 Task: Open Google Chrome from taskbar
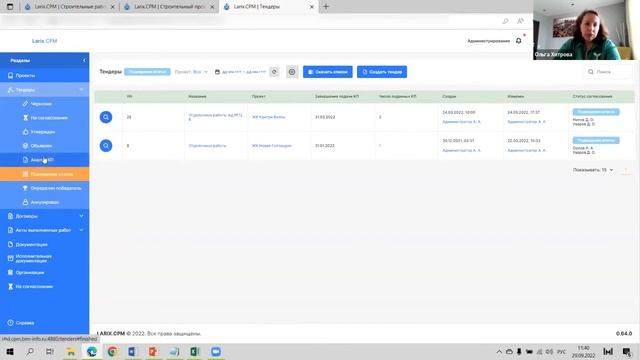tap(112, 351)
